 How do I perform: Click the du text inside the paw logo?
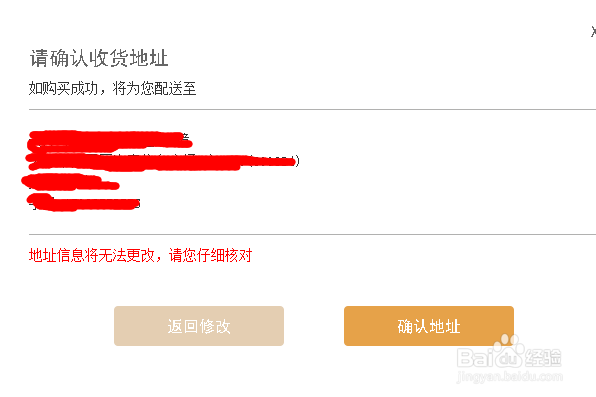[x=509, y=359]
